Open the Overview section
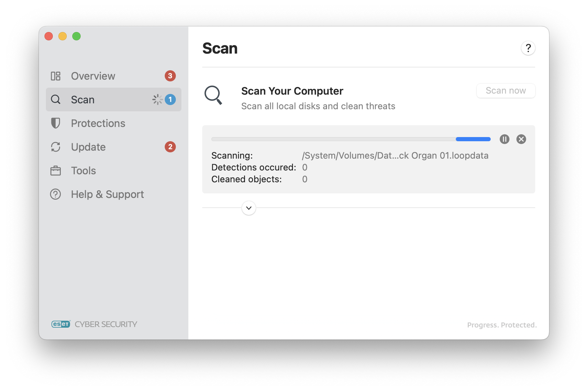The image size is (588, 391). (x=93, y=76)
